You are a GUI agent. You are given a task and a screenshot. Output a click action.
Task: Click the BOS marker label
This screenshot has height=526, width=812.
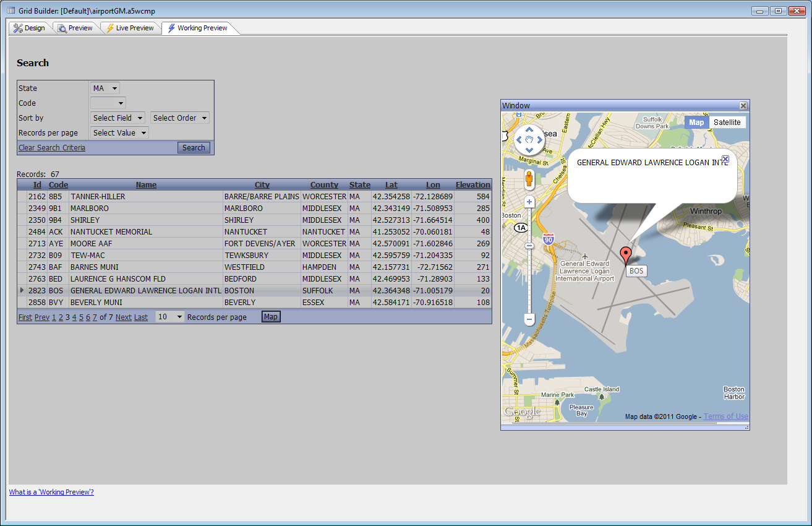point(636,271)
